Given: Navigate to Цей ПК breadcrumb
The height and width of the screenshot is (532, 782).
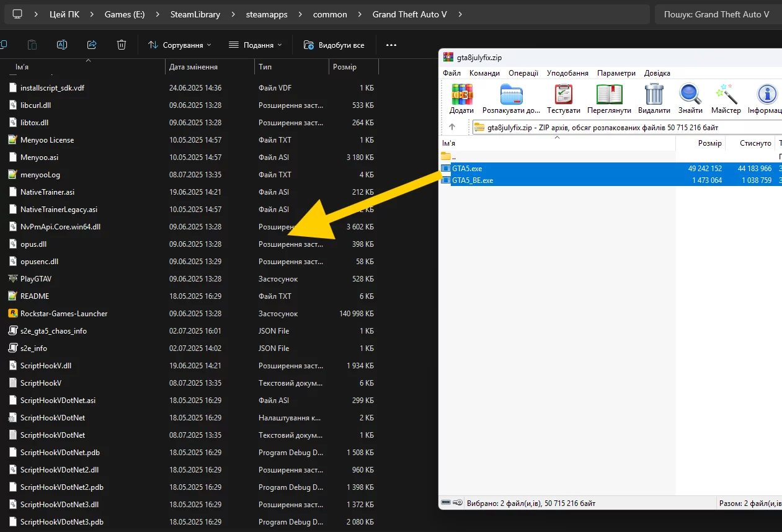Looking at the screenshot, I should pyautogui.click(x=64, y=14).
